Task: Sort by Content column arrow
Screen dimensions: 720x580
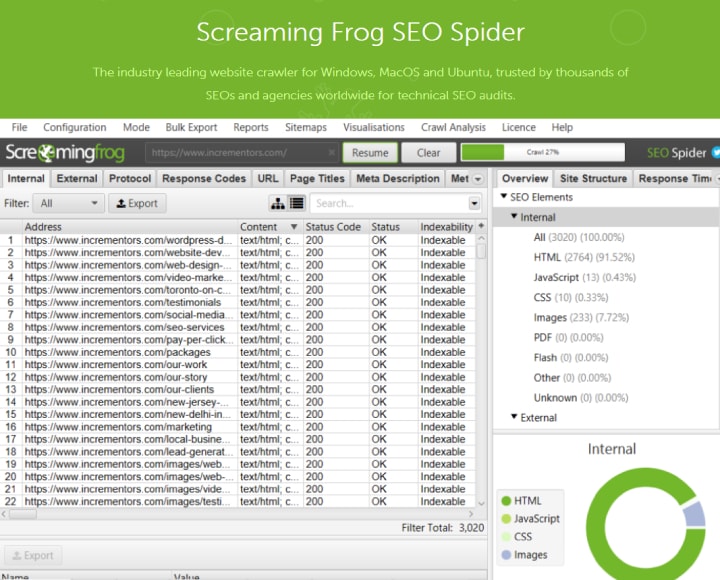Action: [294, 226]
